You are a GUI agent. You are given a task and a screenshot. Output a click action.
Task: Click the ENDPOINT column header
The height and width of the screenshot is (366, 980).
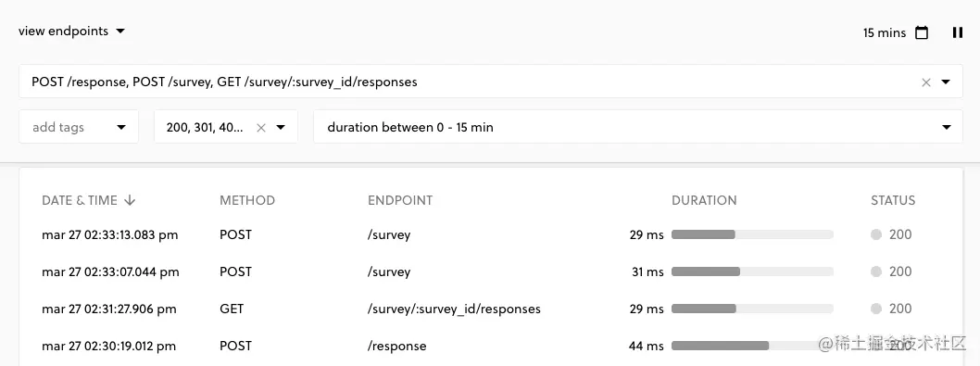tap(400, 200)
